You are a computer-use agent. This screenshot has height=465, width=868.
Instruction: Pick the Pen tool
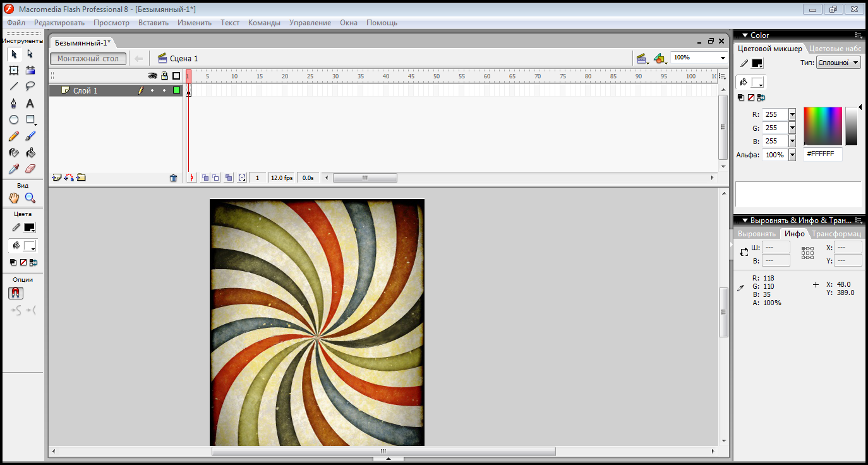(14, 103)
